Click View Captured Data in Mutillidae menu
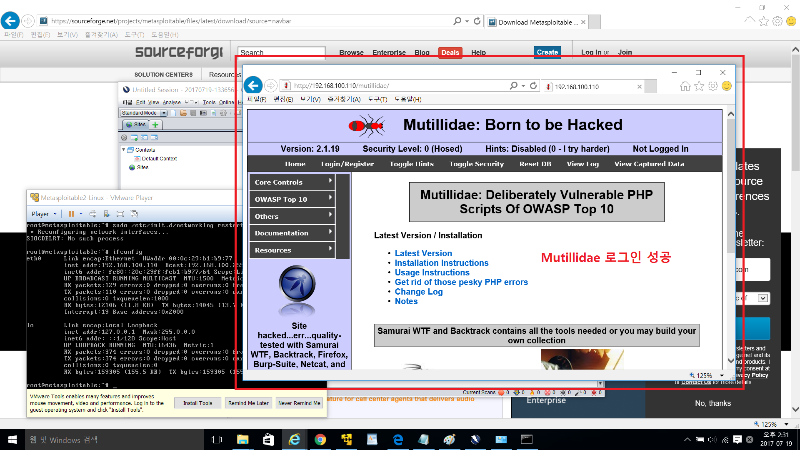Viewport: 800px width, 450px height. 649,164
